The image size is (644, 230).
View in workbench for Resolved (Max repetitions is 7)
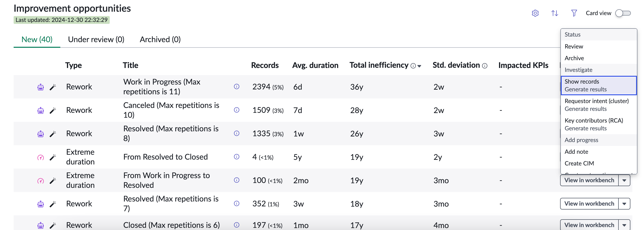(x=589, y=203)
